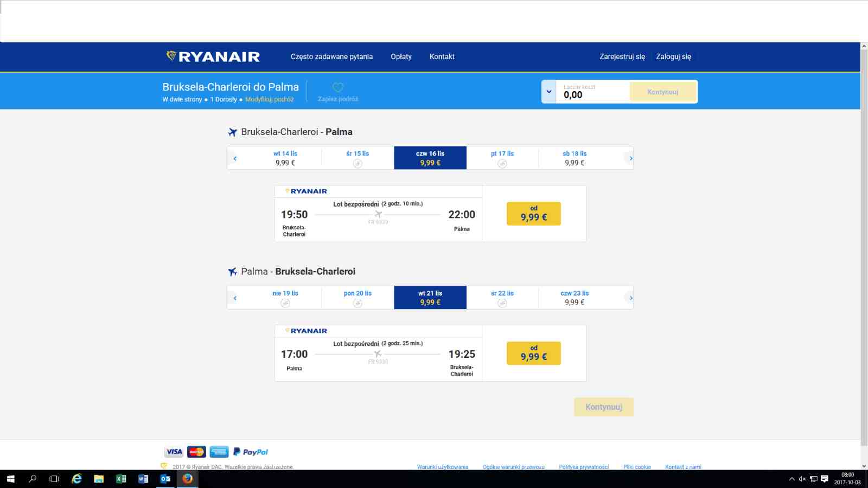Viewport: 868px width, 488px height.
Task: Click the VISA card logo
Action: click(174, 452)
